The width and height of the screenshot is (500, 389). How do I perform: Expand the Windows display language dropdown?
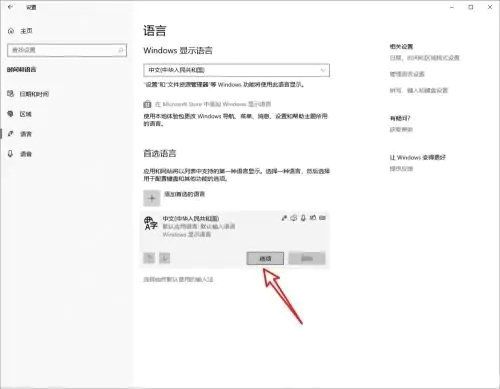(x=236, y=70)
